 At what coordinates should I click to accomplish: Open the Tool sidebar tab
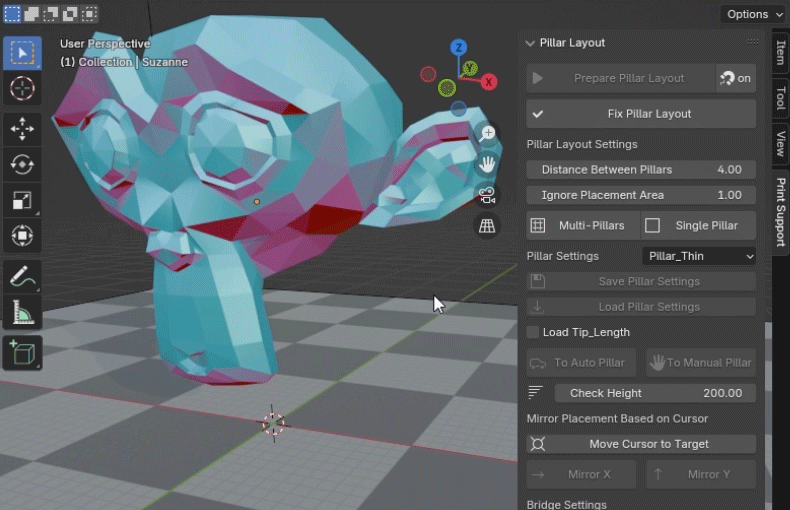tap(781, 98)
